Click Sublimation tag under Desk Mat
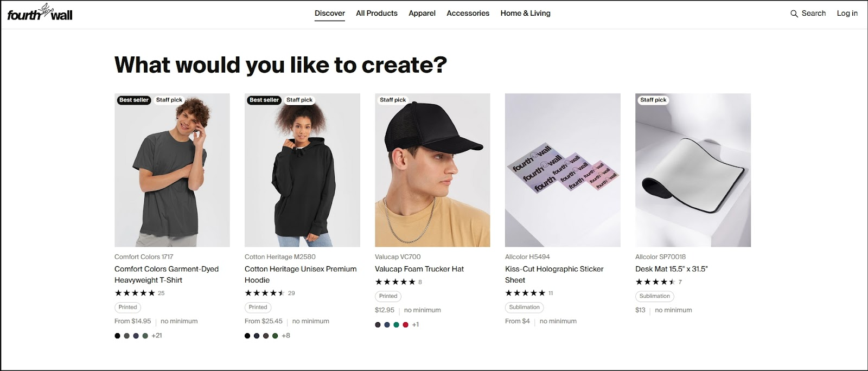Screen dimensions: 868x371 [x=654, y=296]
